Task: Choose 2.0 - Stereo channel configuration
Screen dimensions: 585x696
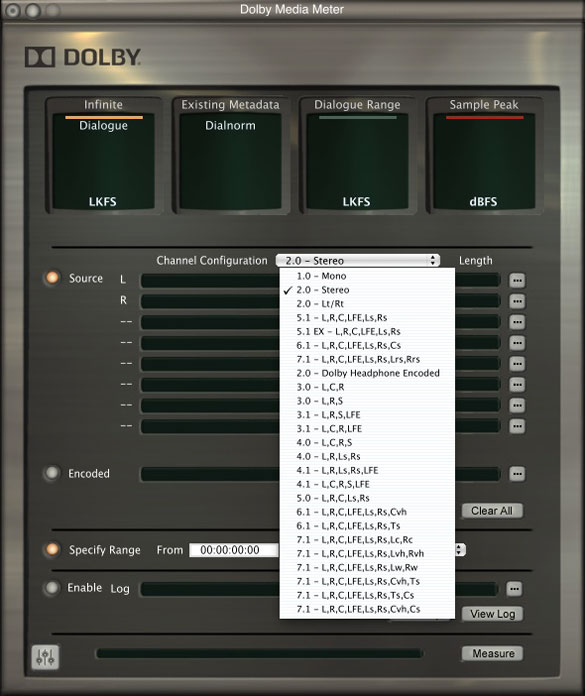Action: coord(367,290)
